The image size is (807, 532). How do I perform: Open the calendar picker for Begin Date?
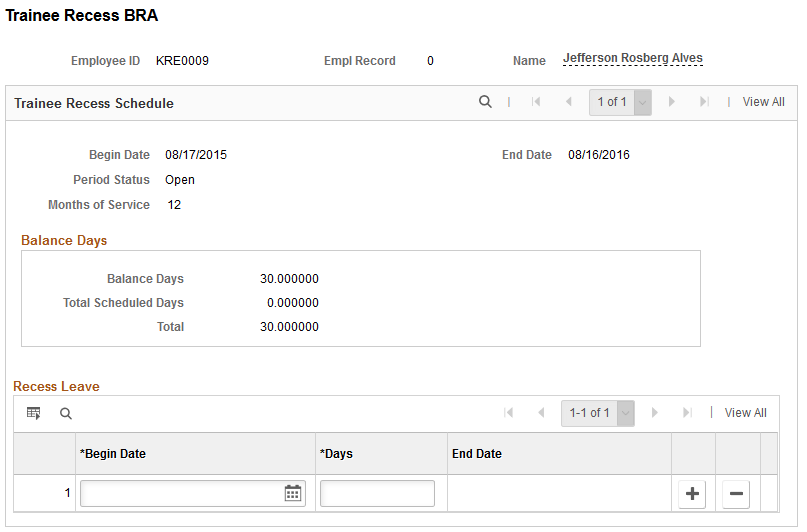pos(293,493)
